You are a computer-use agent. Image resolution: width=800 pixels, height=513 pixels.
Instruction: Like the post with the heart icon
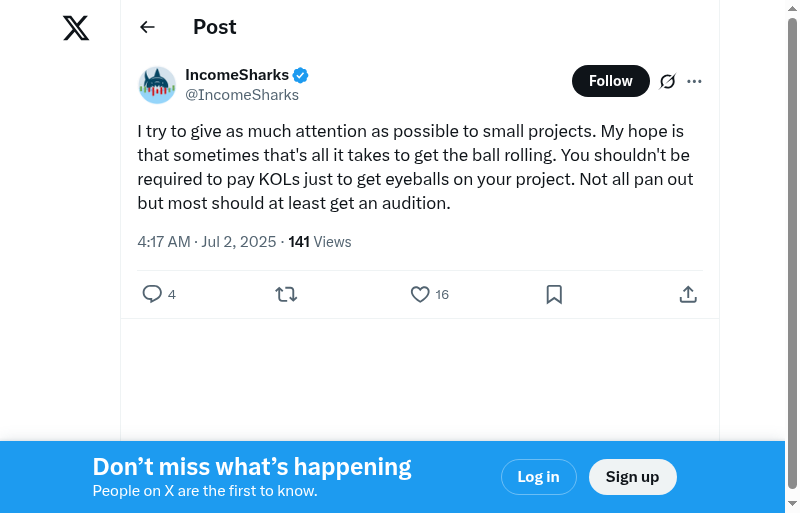click(x=420, y=294)
